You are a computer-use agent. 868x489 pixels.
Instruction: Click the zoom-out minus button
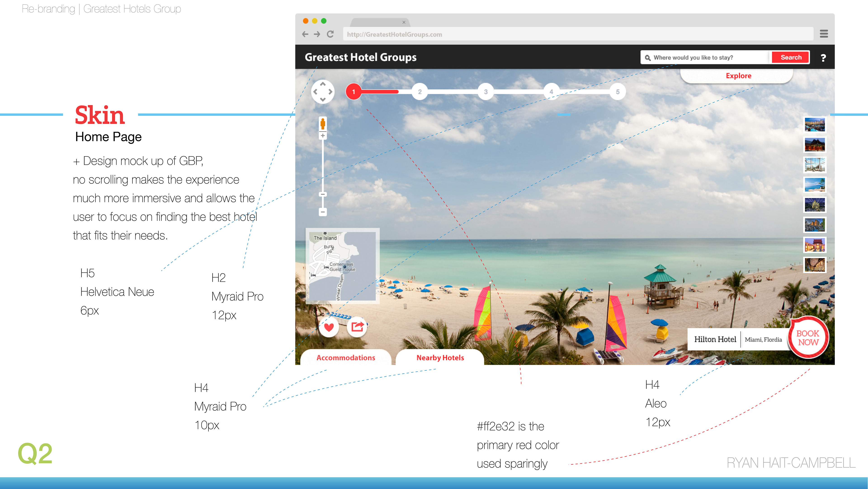[323, 212]
